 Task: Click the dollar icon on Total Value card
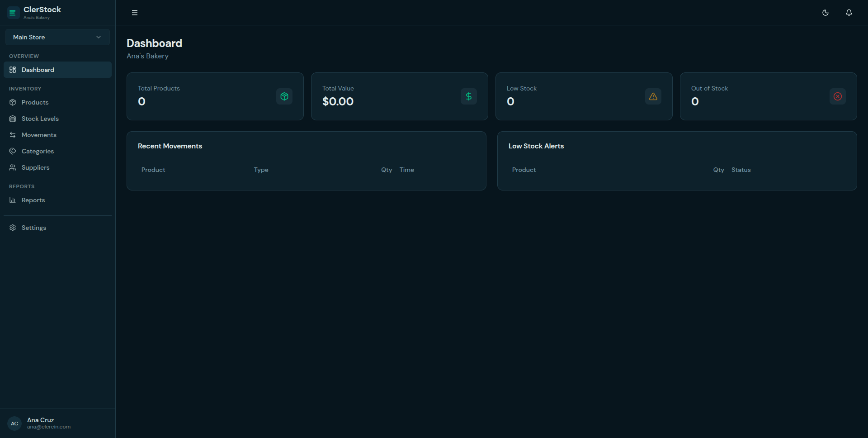[468, 96]
